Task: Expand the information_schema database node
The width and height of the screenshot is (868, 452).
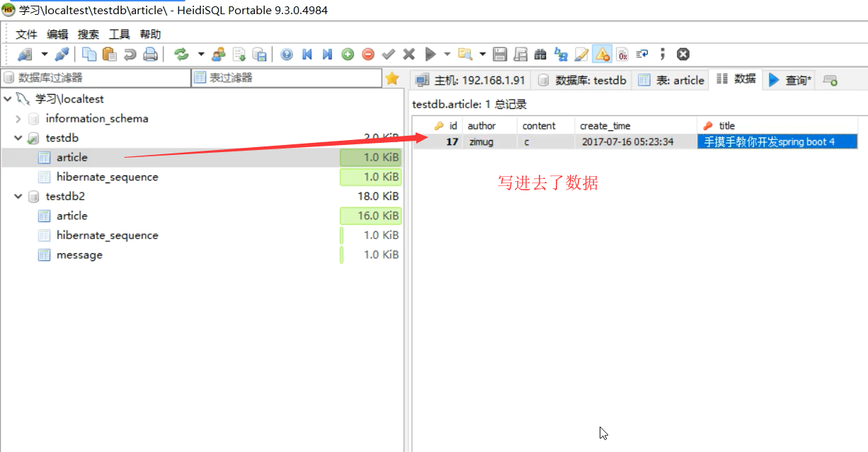Action: tap(18, 119)
